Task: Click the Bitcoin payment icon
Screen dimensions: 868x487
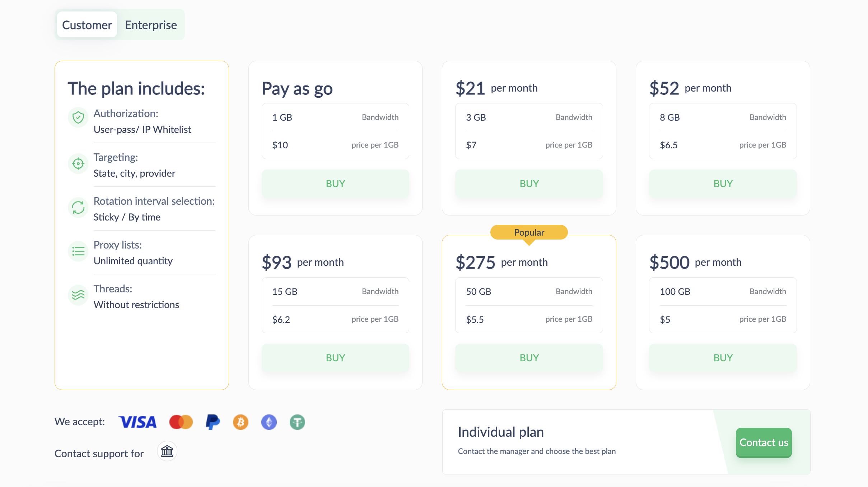Action: [241, 422]
